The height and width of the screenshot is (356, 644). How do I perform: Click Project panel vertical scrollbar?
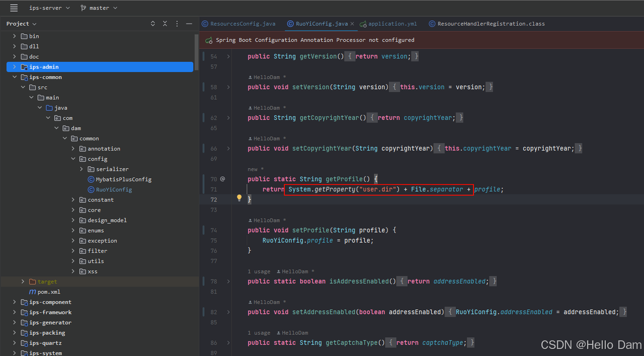[x=197, y=52]
